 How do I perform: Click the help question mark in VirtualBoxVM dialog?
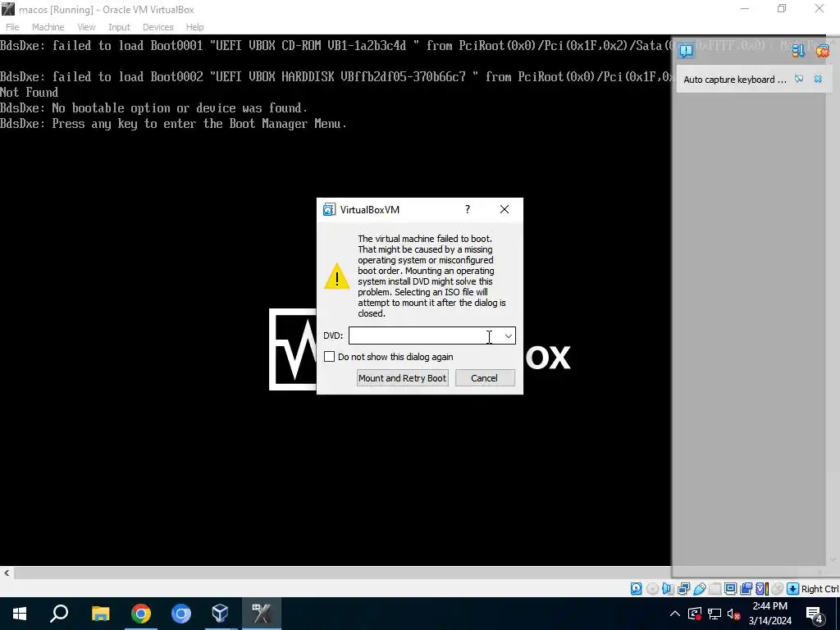click(467, 209)
